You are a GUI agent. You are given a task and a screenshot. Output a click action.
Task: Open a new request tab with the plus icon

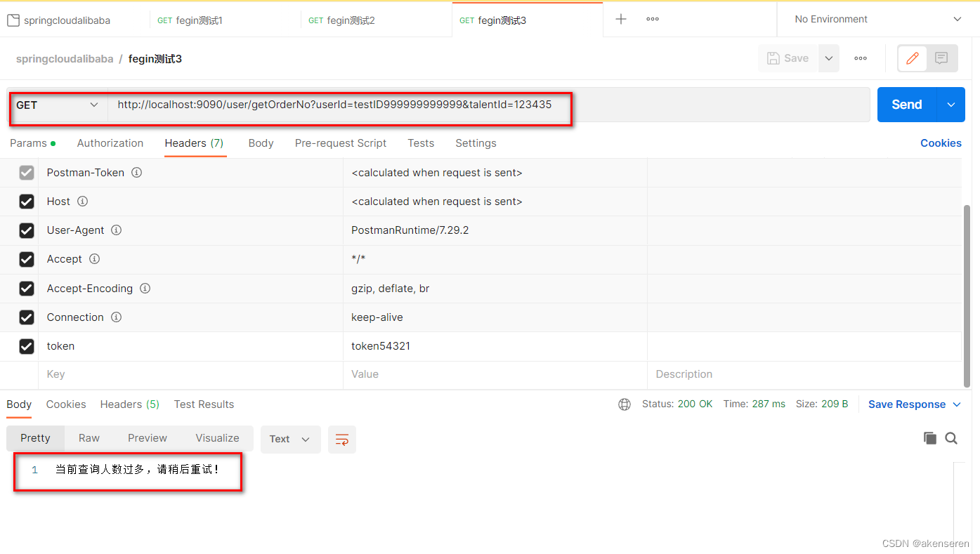coord(621,19)
